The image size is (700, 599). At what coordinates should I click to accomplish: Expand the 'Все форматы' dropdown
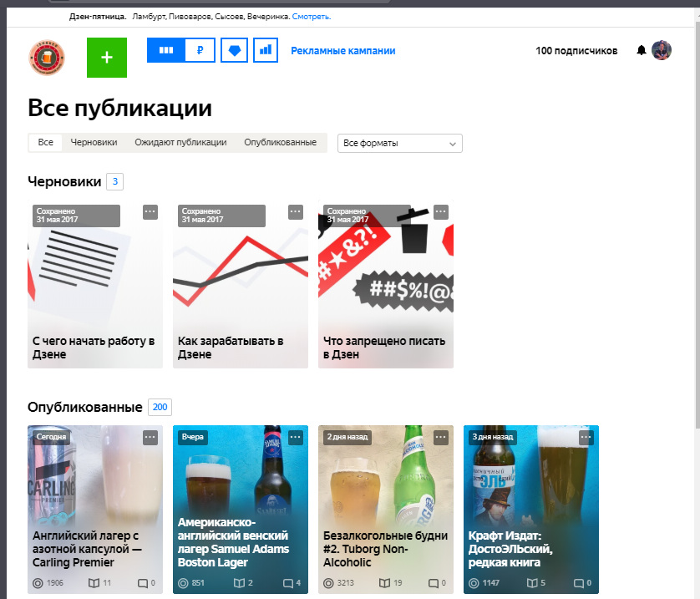click(x=400, y=144)
